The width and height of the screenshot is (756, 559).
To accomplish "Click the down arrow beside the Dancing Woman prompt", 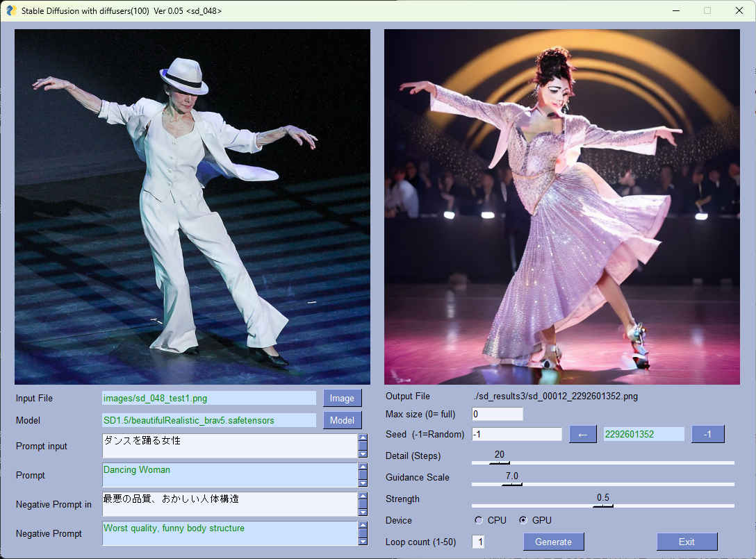I will tap(363, 483).
